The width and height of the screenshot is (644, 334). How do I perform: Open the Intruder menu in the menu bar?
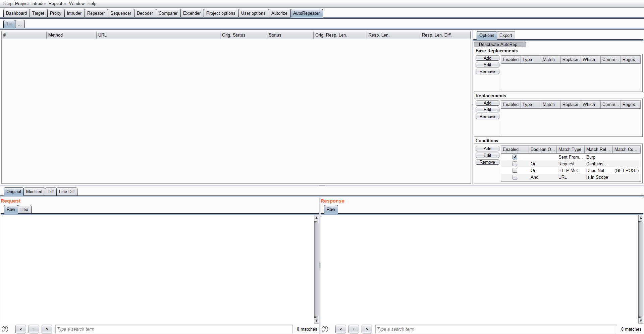pos(39,3)
